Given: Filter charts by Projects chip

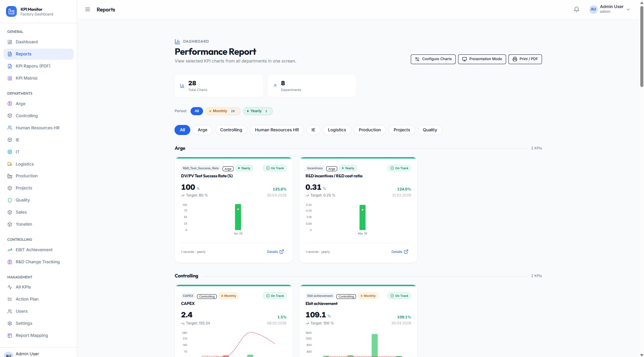Looking at the screenshot, I should [402, 130].
